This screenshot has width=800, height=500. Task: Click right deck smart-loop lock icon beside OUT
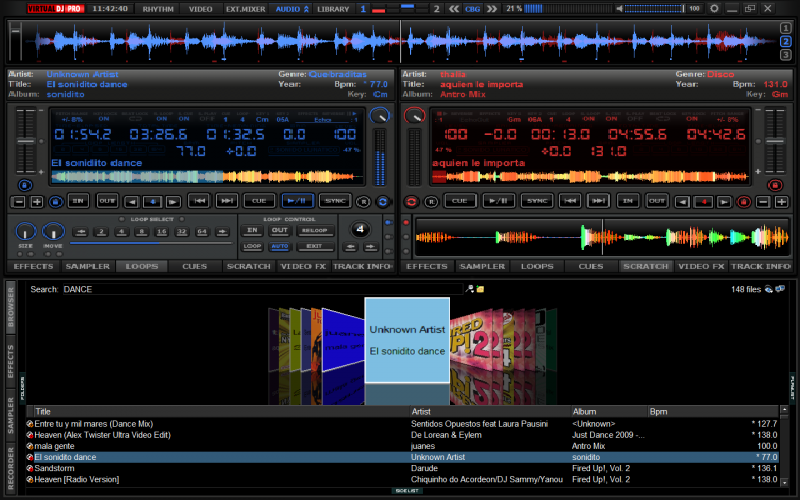[x=743, y=202]
